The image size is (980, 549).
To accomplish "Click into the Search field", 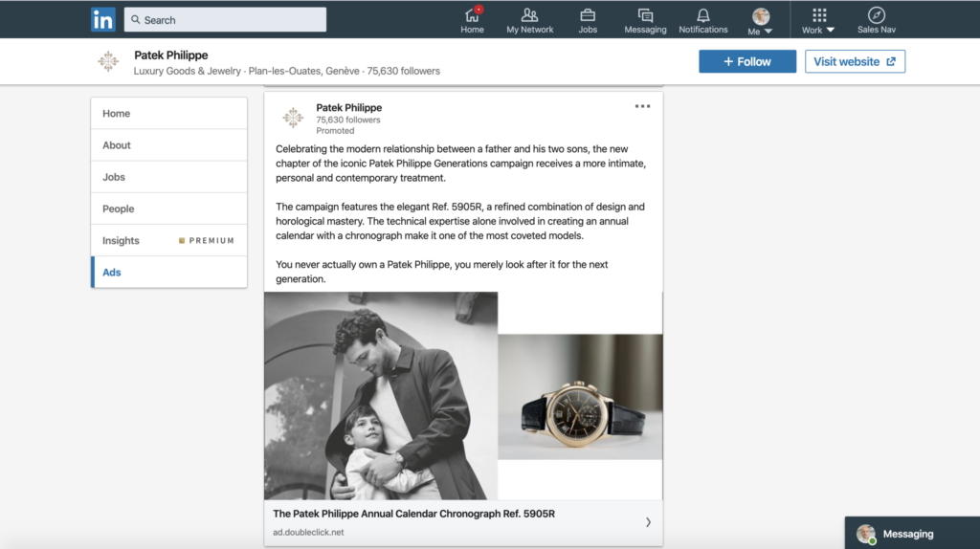I will point(225,19).
